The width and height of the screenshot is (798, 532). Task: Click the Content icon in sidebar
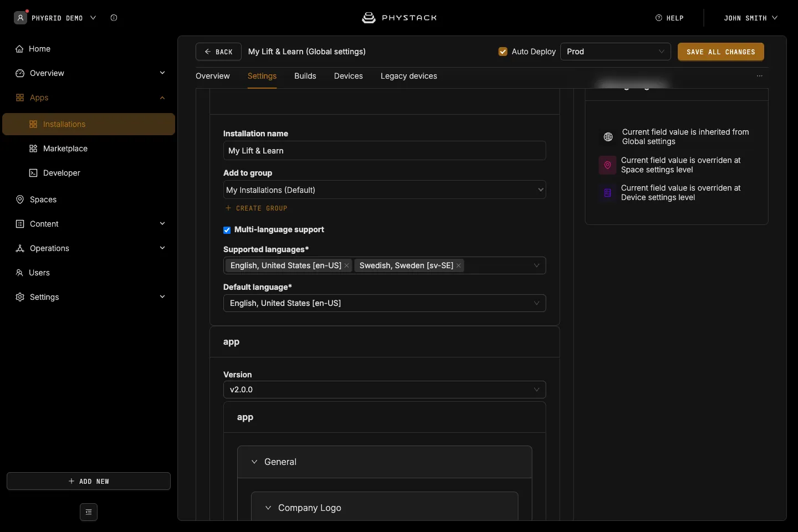point(20,224)
